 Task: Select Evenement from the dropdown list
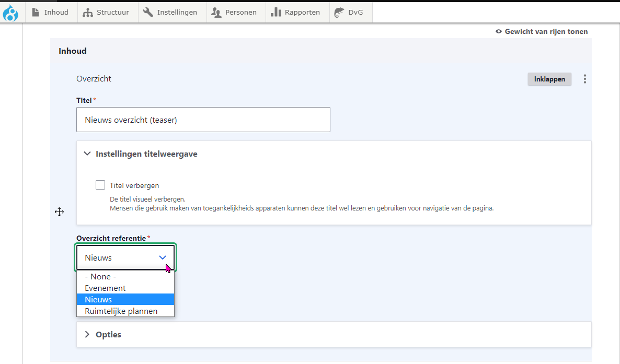click(x=105, y=288)
